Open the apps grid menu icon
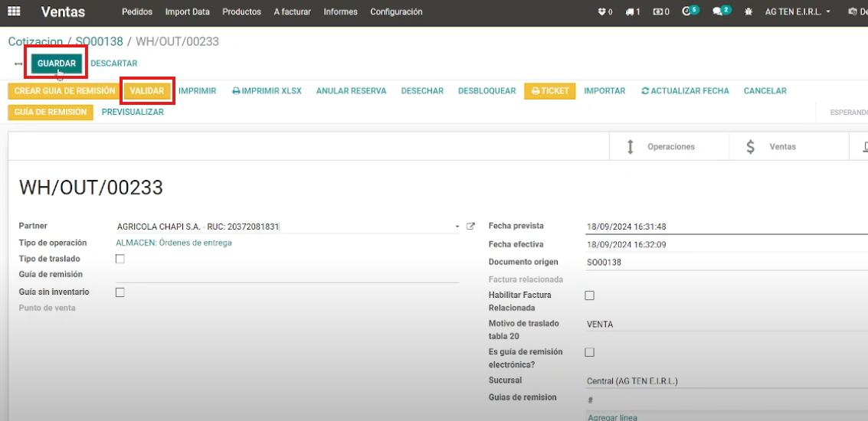 pos(15,12)
